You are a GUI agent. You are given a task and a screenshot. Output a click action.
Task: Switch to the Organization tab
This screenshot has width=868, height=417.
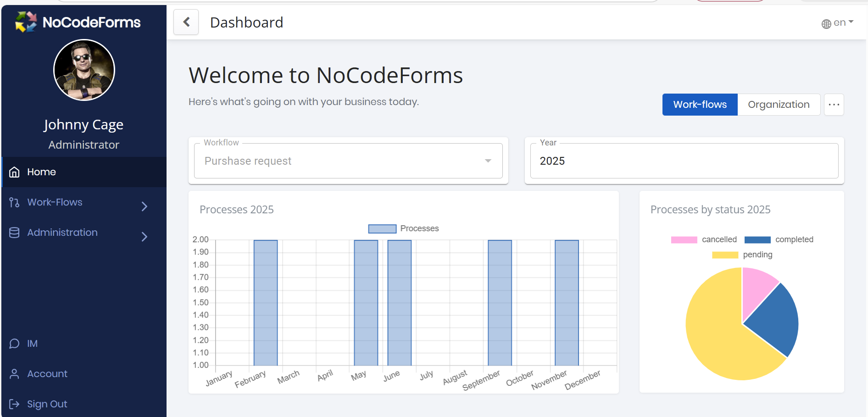pos(779,105)
